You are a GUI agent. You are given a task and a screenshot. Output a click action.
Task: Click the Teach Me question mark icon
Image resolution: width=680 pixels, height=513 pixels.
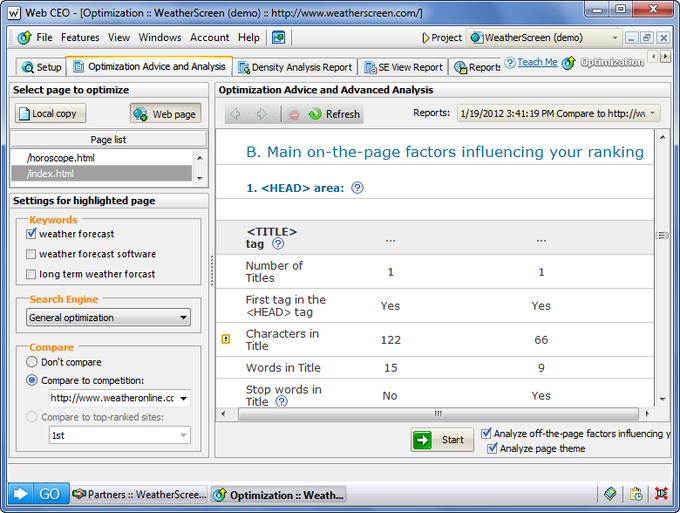(510, 62)
